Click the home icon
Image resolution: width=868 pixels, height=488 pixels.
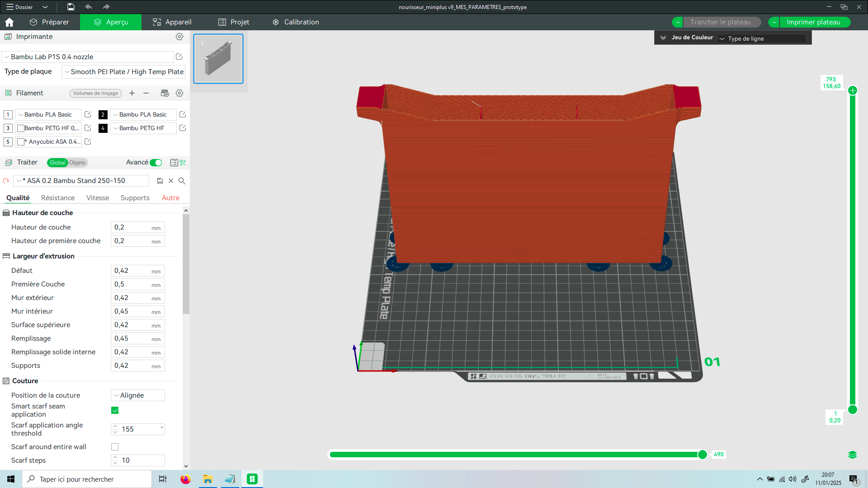[9, 22]
